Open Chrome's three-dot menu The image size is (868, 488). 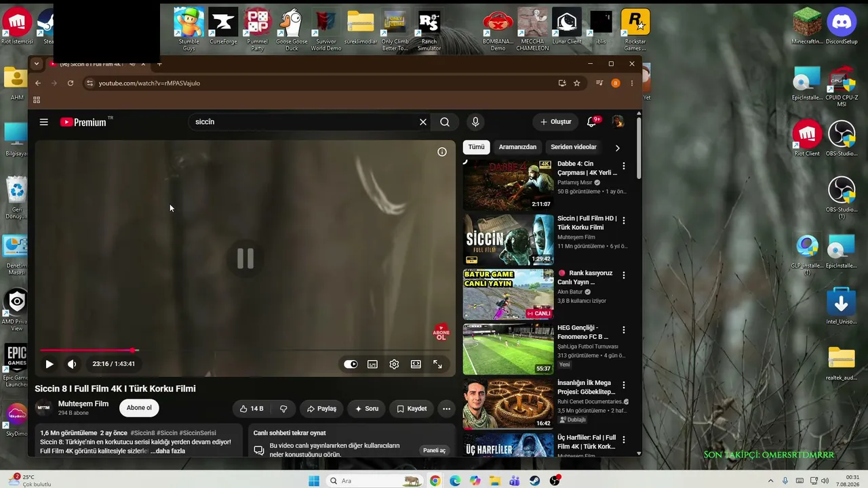click(632, 83)
